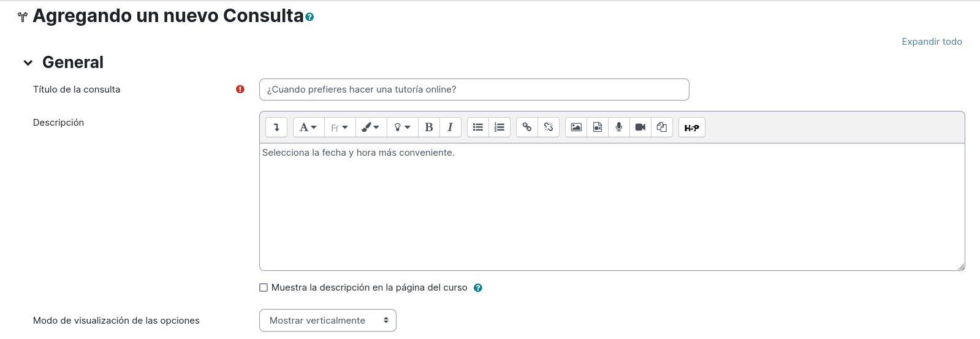The height and width of the screenshot is (339, 980).
Task: Open the font colour brush dropdown
Action: tap(371, 128)
